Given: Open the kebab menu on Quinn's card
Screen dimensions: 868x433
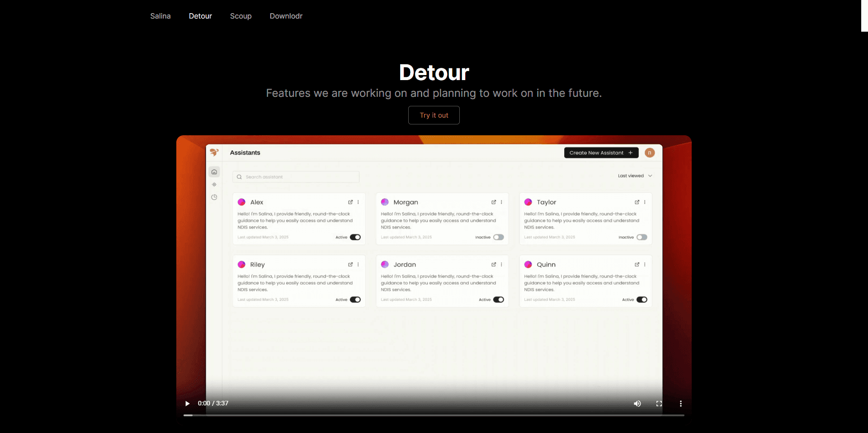Looking at the screenshot, I should (x=645, y=265).
